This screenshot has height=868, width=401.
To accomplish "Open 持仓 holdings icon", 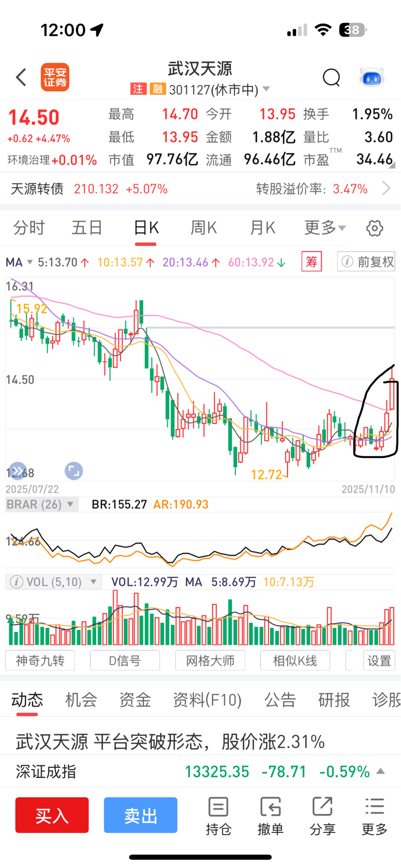I will pyautogui.click(x=218, y=816).
